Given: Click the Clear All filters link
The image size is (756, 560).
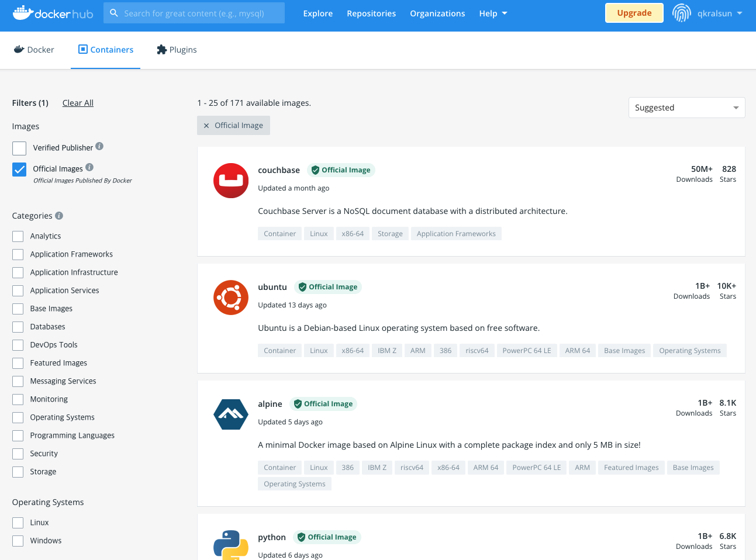Looking at the screenshot, I should tap(78, 103).
